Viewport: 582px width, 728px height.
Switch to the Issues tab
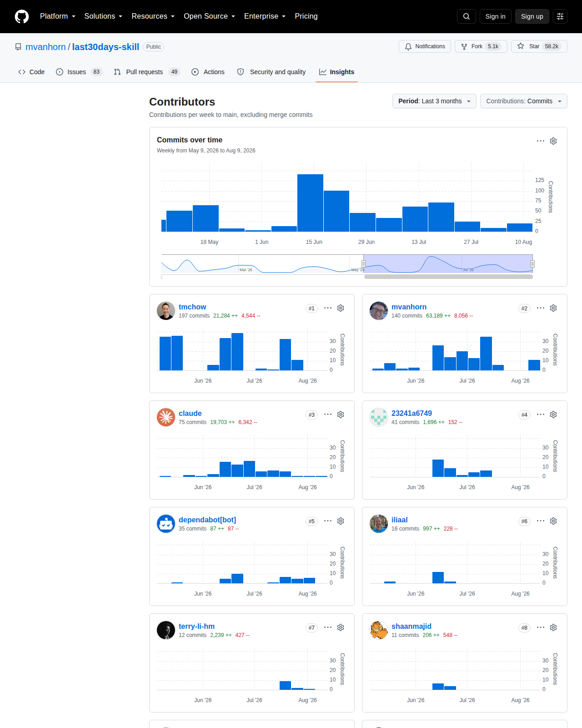click(79, 72)
